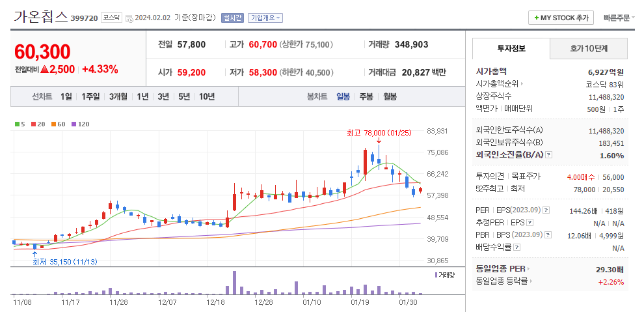This screenshot has height=312, width=644.
Task: Click the red 20-day moving average legend marker
Action: [x=33, y=124]
